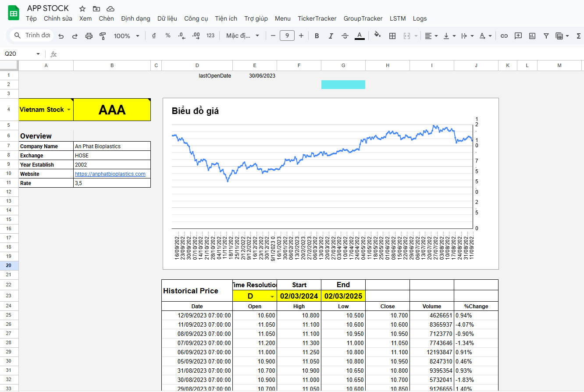Undo the last action
584x392 pixels.
(x=61, y=36)
